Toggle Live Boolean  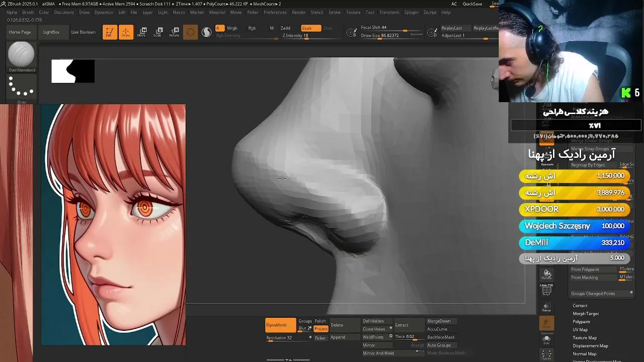(83, 32)
